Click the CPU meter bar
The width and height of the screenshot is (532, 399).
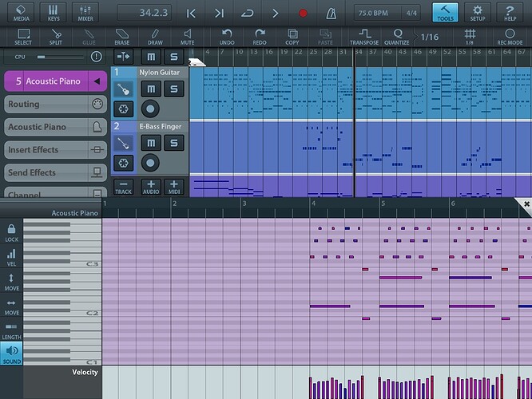point(60,57)
